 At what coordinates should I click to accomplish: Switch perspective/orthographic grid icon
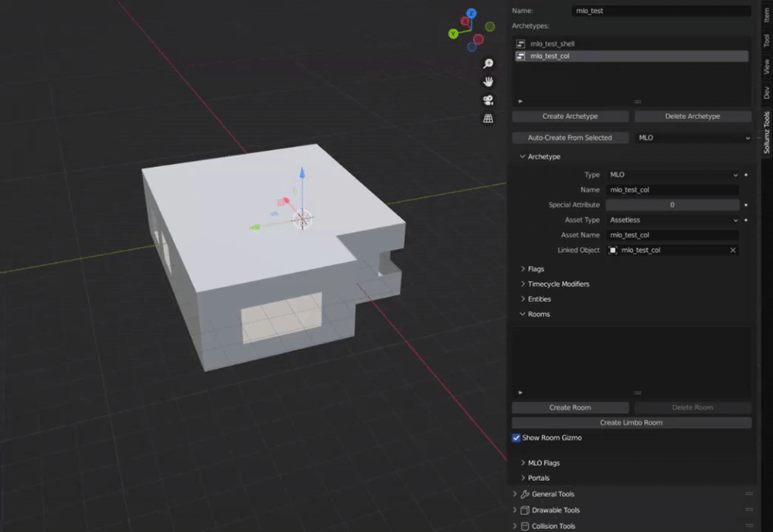[x=488, y=118]
